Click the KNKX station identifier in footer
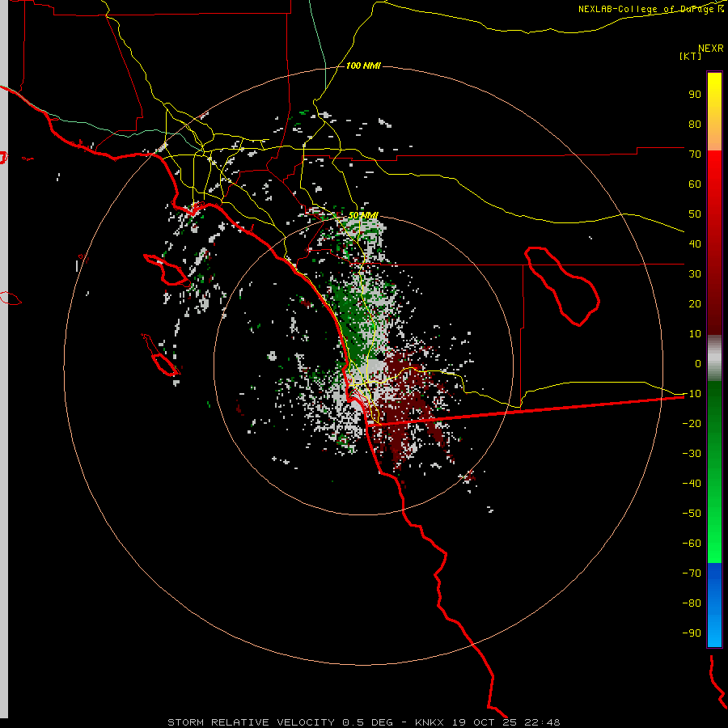Screen dimensions: 728x728 pos(430,722)
